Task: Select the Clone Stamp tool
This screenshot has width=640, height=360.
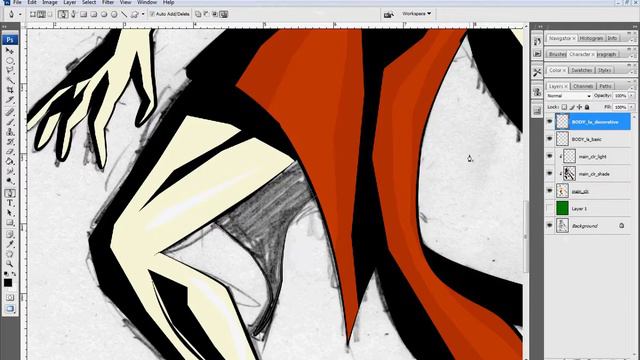Action: [10, 132]
